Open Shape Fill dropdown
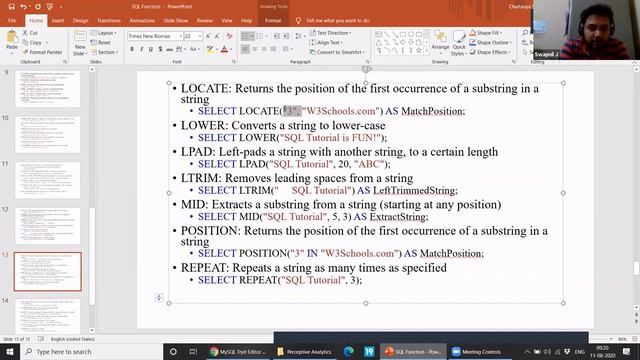The height and width of the screenshot is (360, 640). point(486,33)
